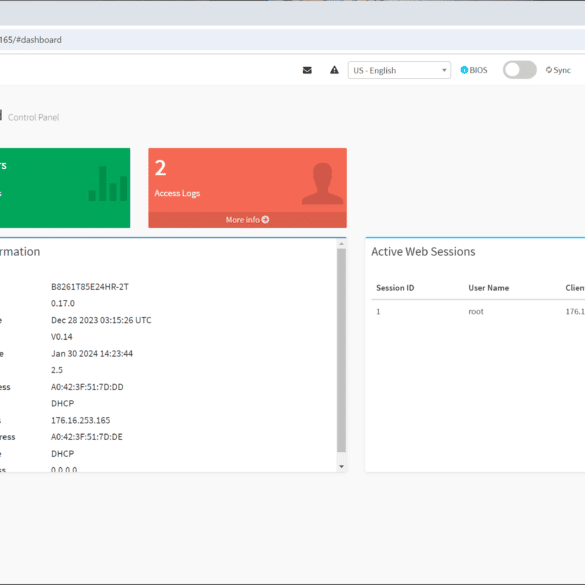
Task: Select the root session row
Action: (478, 312)
